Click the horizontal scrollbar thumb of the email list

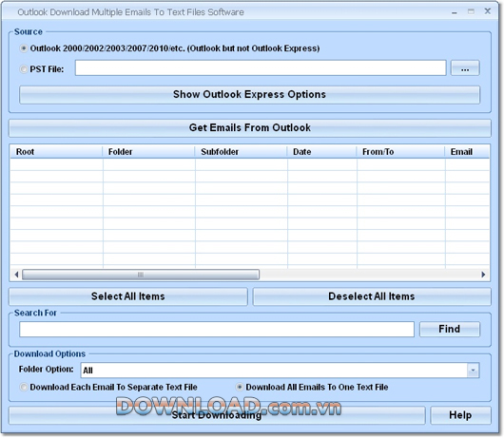click(x=141, y=275)
